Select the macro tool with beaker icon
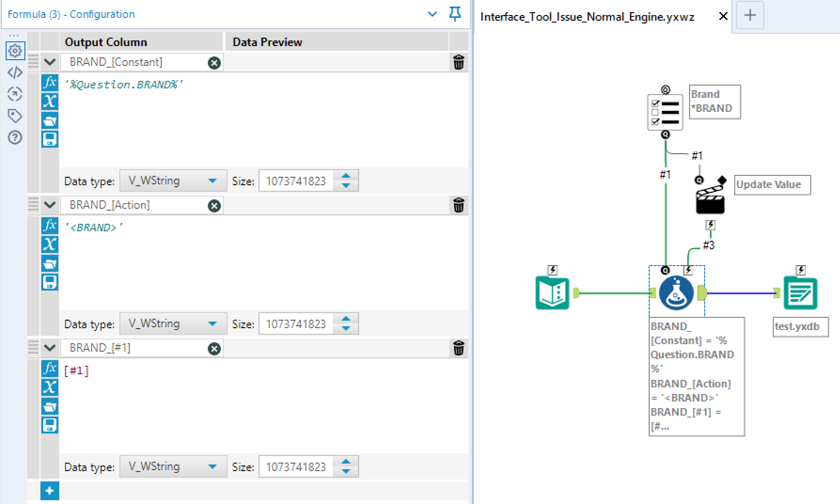The image size is (840, 504). coord(675,292)
